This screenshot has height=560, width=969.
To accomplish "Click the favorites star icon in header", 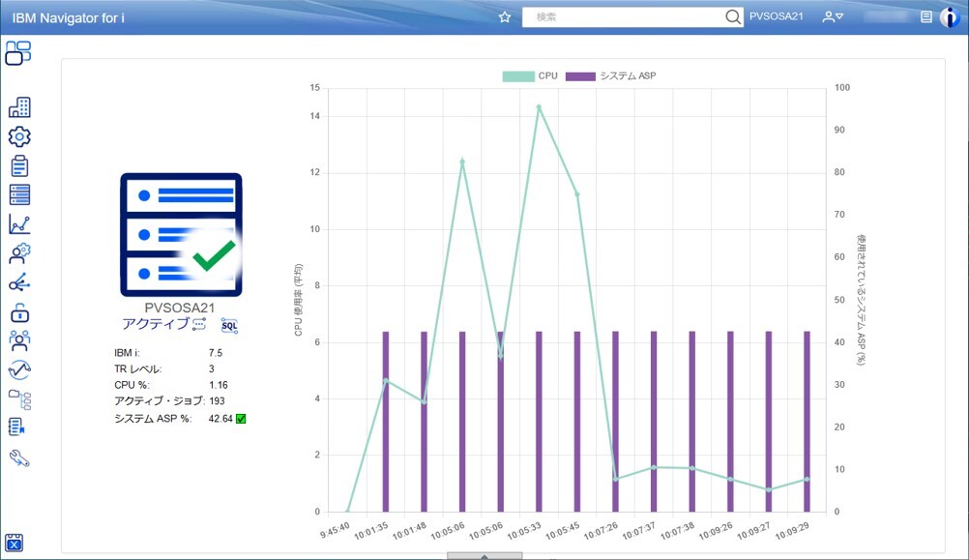I will click(x=505, y=17).
